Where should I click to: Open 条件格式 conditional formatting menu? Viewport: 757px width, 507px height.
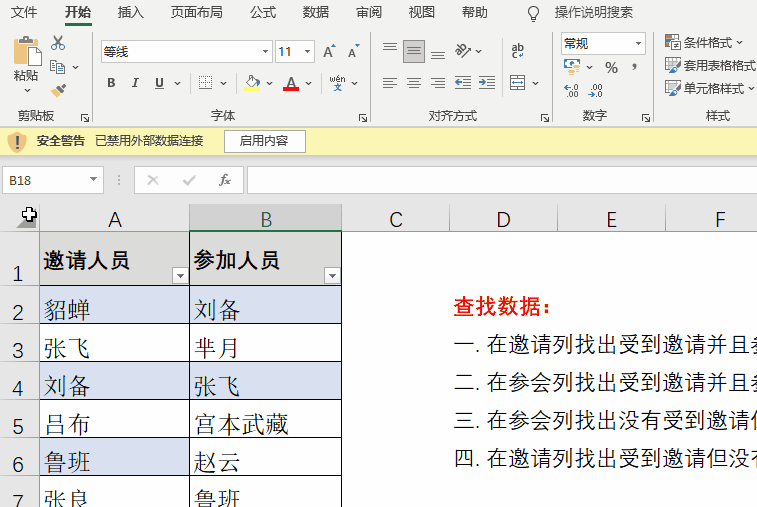(x=705, y=42)
